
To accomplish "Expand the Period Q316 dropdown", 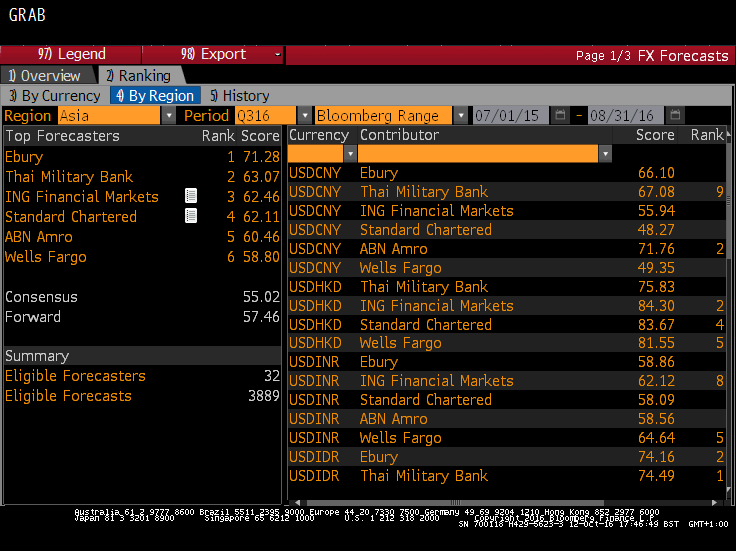I will pos(305,115).
